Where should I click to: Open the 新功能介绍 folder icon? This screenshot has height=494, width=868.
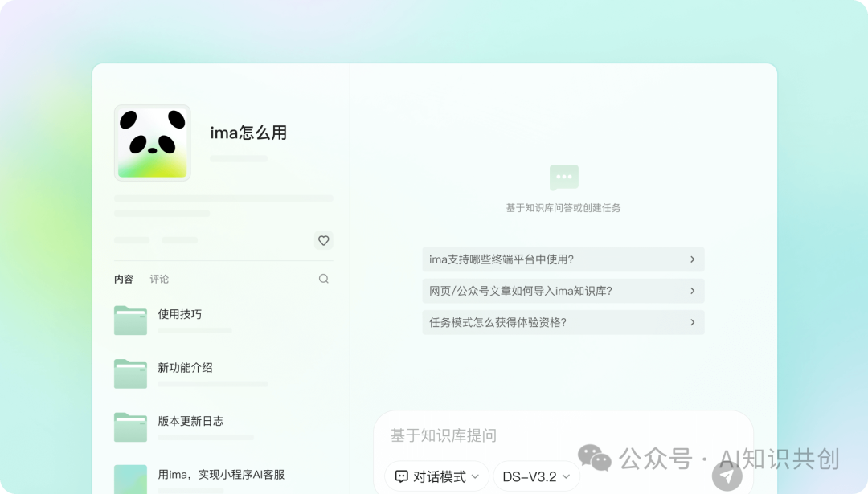pyautogui.click(x=131, y=374)
